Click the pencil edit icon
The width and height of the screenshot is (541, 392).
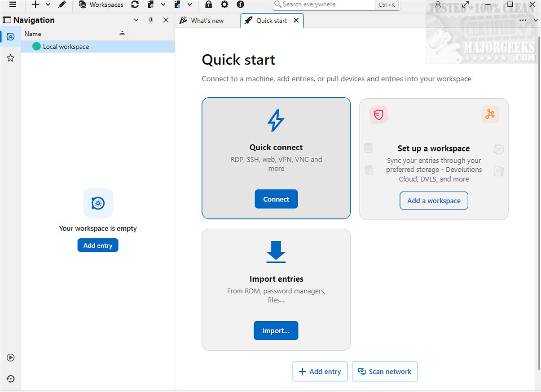[62, 4]
